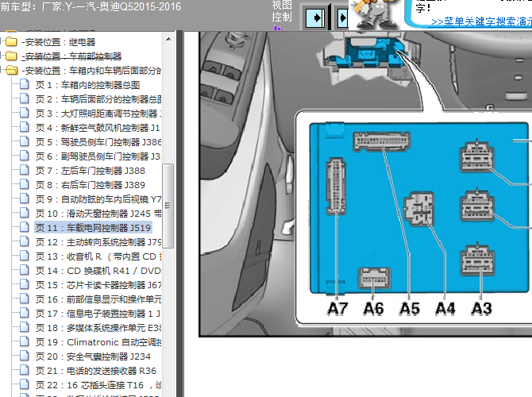Image resolution: width=532 pixels, height=397 pixels.
Task: Open 页 20：安全气囊控制器 J234
Action: tap(93, 357)
